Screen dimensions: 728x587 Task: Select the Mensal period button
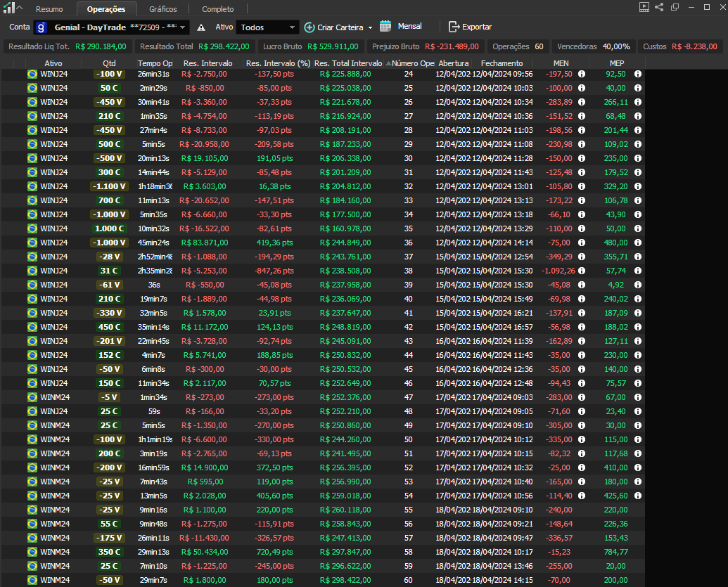point(409,27)
